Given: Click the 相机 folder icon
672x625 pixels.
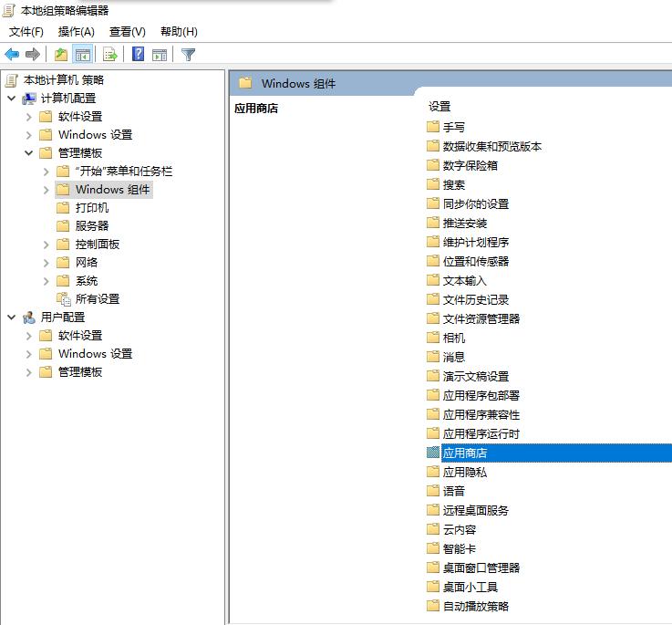Looking at the screenshot, I should click(x=433, y=338).
